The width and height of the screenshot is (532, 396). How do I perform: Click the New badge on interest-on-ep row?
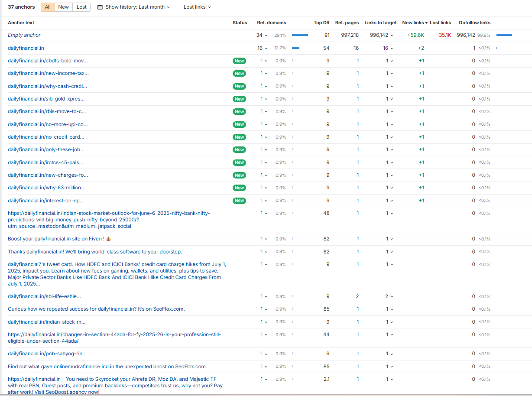click(x=239, y=201)
